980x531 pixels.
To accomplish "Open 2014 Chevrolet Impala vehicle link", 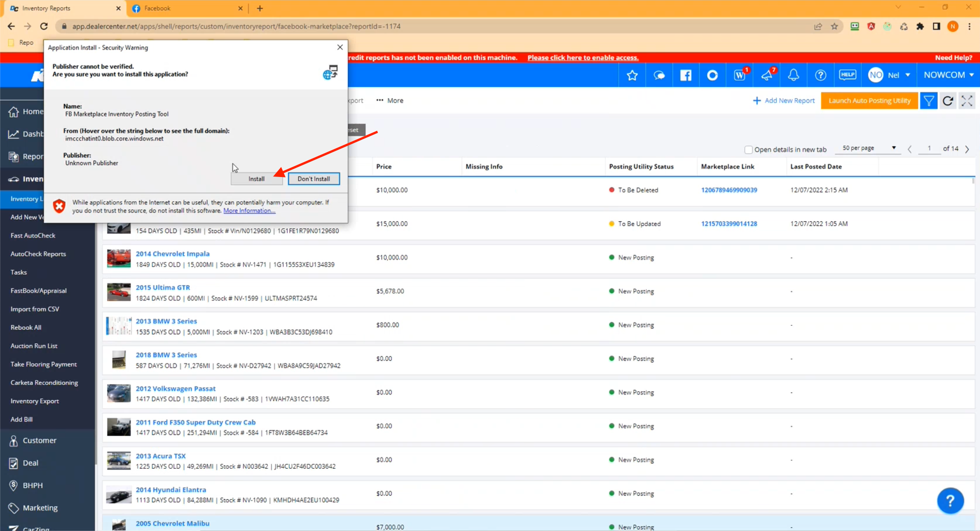I will 172,254.
